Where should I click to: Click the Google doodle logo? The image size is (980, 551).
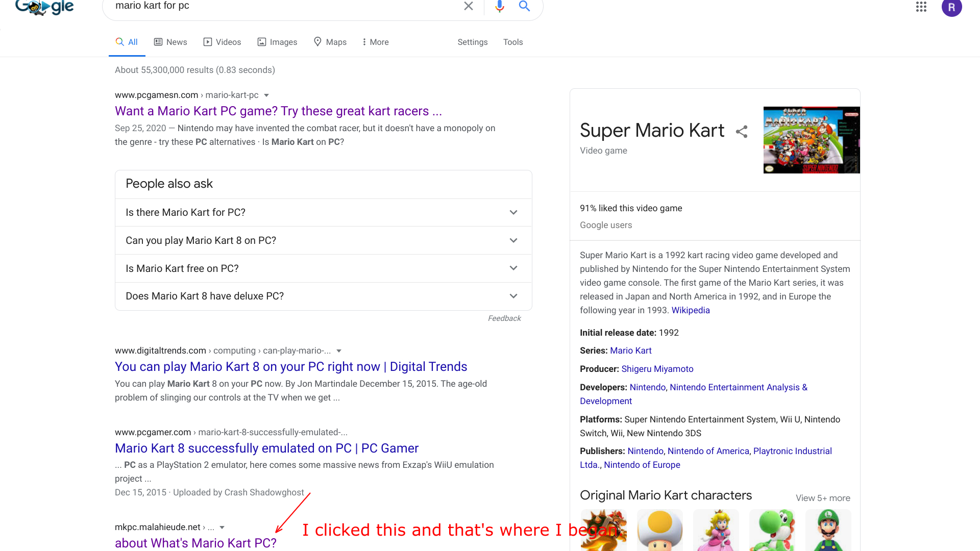(45, 7)
